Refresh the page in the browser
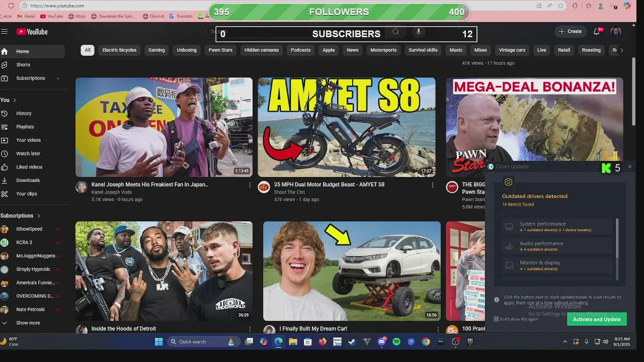This screenshot has height=362, width=644. [11, 6]
